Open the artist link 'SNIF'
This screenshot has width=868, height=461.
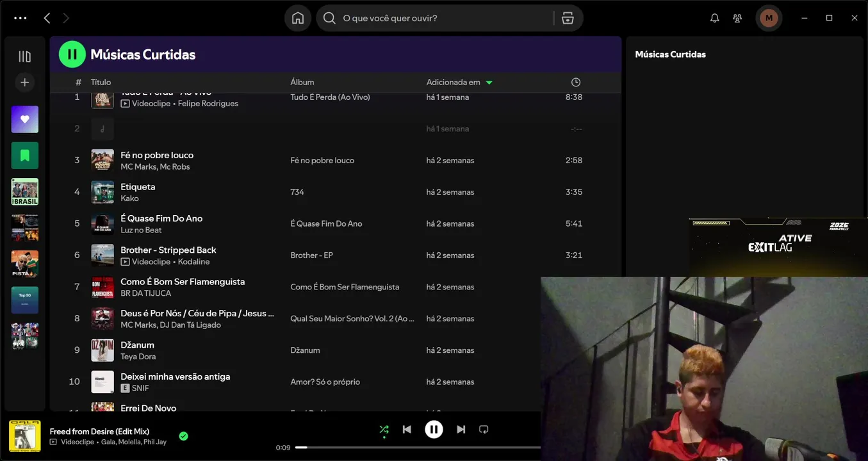[x=140, y=388]
